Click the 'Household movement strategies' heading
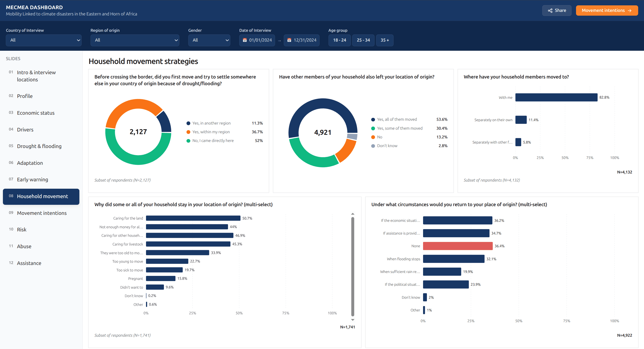644x349 pixels. [143, 61]
